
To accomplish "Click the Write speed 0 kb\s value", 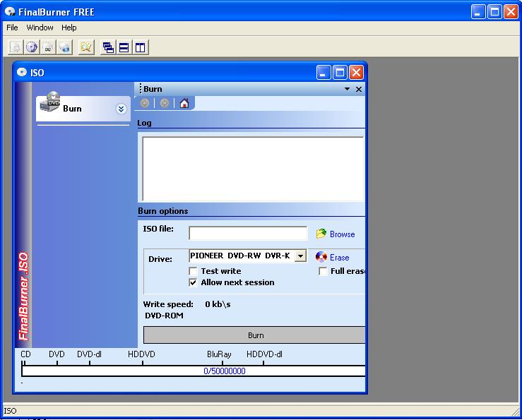I will coord(218,304).
